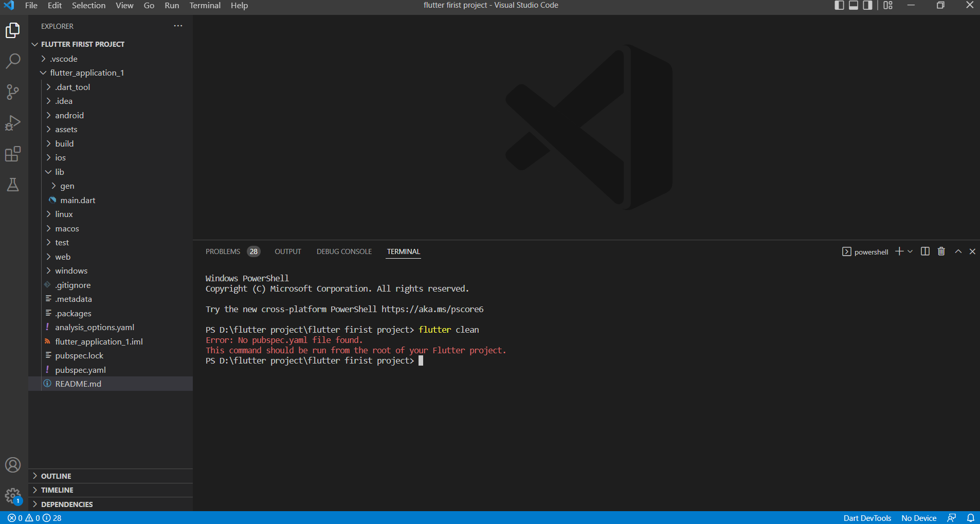Screen dimensions: 980x524
Task: Close the terminal panel
Action: pos(972,251)
